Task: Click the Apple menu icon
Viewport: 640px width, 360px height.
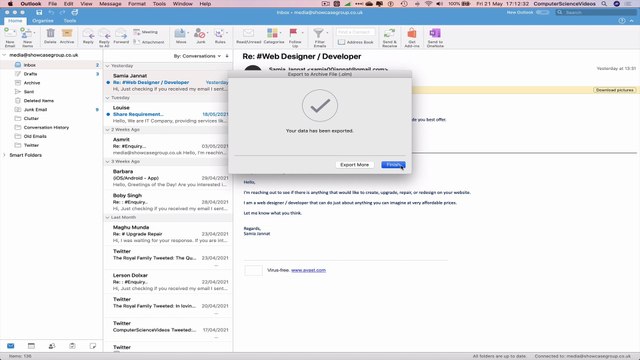Action: (10, 4)
